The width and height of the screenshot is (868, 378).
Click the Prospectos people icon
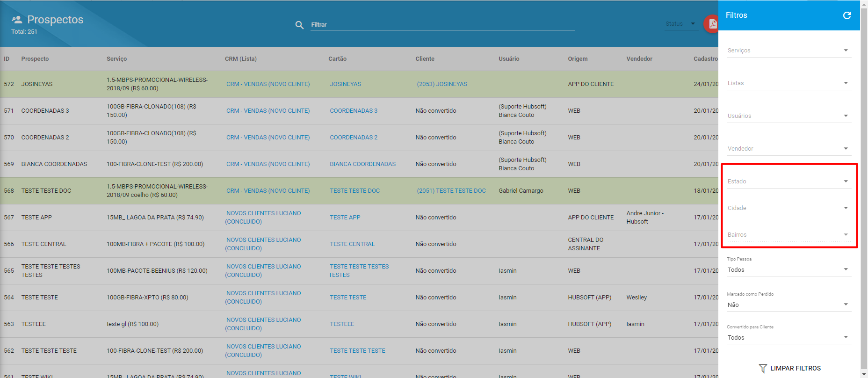[x=17, y=20]
